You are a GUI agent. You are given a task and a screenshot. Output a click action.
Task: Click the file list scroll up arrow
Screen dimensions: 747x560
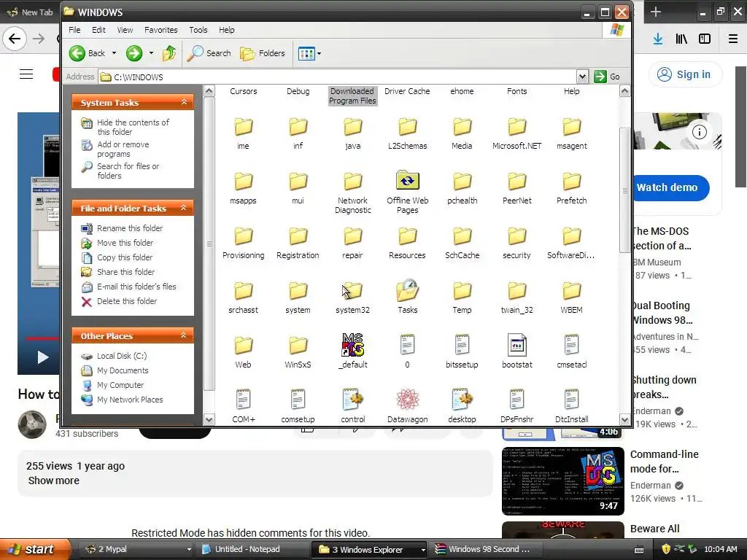[x=624, y=90]
